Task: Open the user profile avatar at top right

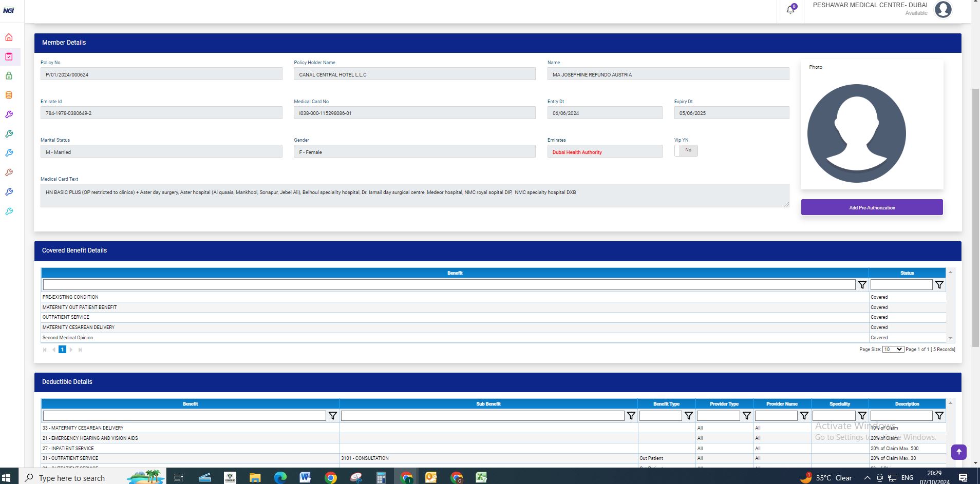Action: tap(943, 10)
